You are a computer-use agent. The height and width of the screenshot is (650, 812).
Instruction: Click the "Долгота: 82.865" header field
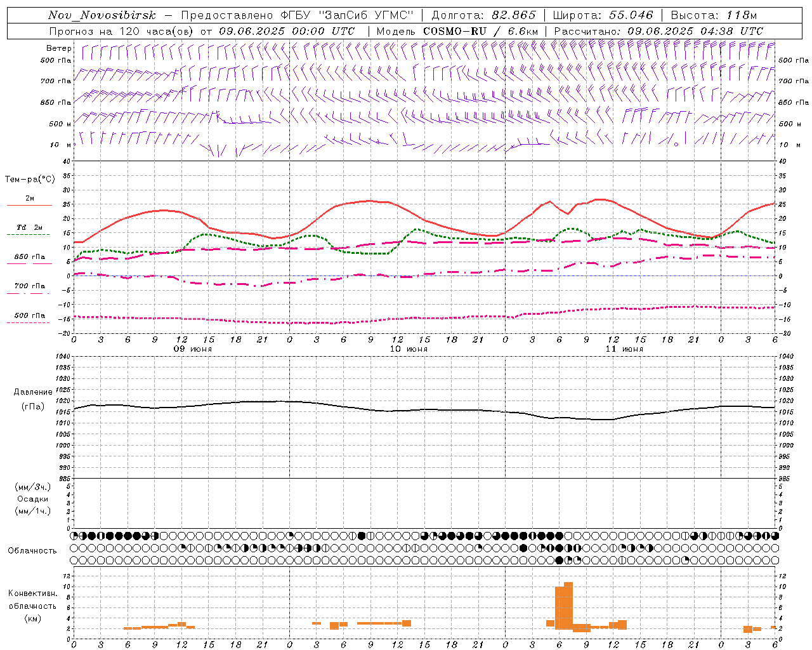point(483,15)
